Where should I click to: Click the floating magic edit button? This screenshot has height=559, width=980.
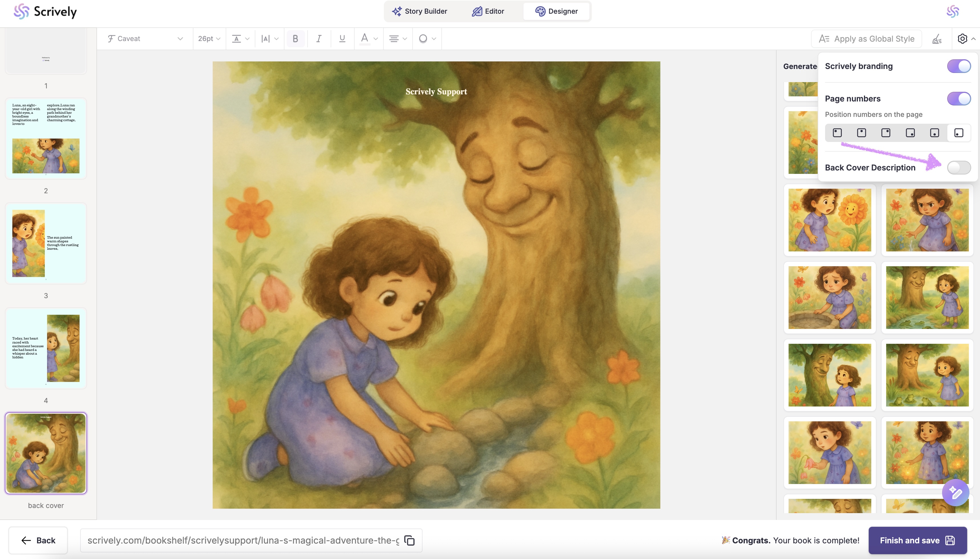(955, 493)
